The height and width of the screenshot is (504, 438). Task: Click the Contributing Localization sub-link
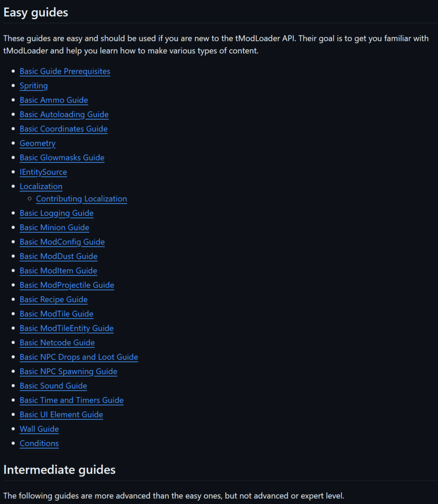tap(81, 199)
